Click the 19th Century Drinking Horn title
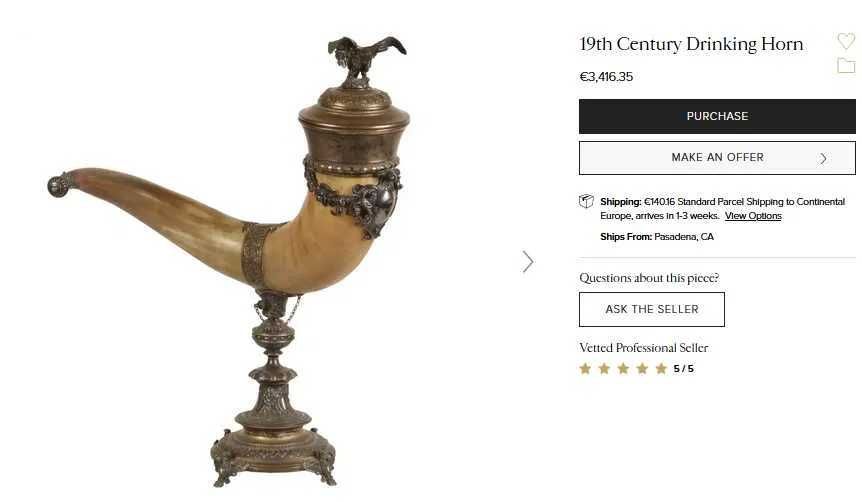 coord(691,44)
